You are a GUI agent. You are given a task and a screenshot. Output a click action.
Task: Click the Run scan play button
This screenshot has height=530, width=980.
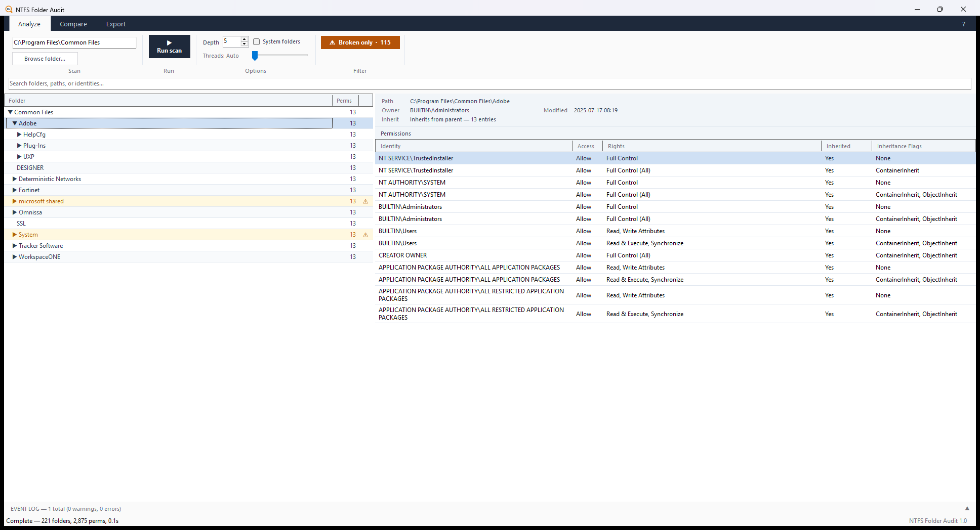(x=169, y=47)
